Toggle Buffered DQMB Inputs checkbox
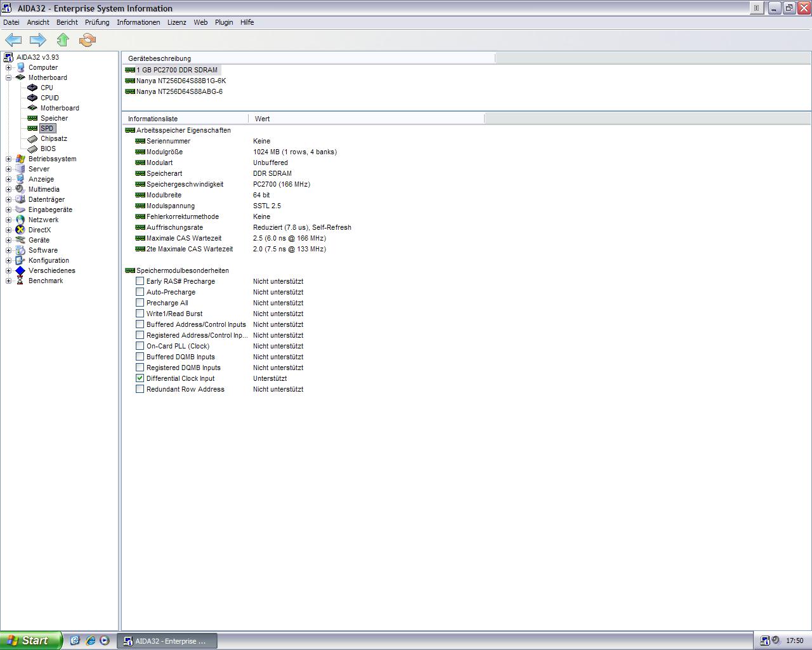This screenshot has width=812, height=650. tap(140, 356)
